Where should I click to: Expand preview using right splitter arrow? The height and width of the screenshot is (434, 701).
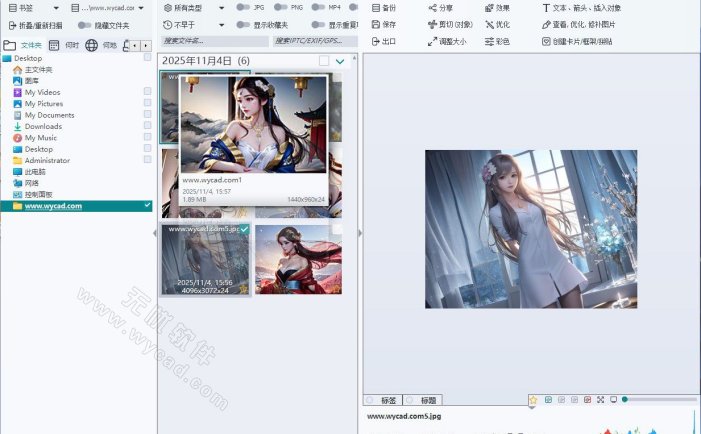tap(360, 233)
